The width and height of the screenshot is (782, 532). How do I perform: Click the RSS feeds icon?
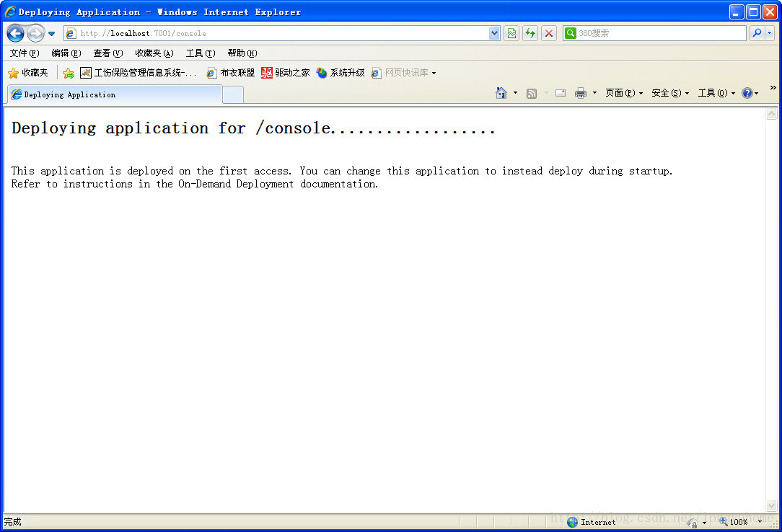[532, 94]
